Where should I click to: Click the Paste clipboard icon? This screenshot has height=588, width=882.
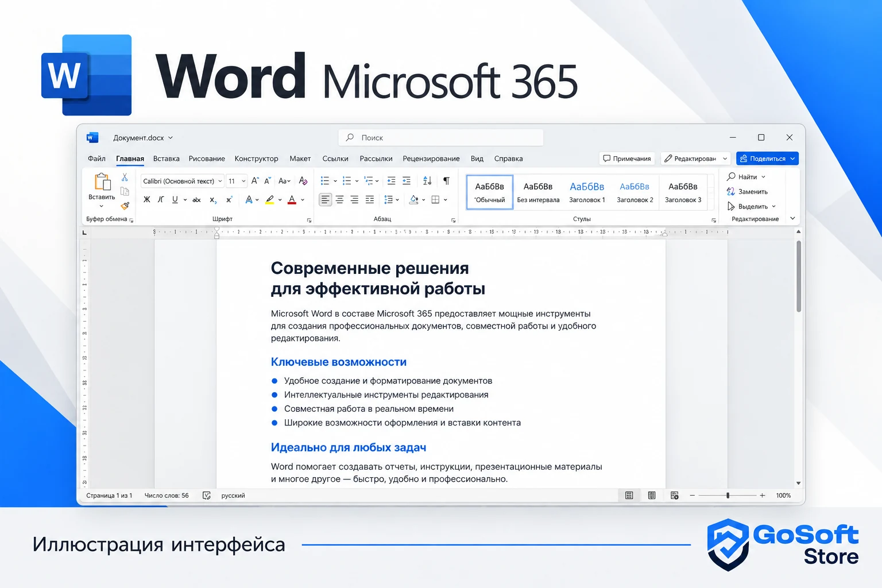click(102, 181)
